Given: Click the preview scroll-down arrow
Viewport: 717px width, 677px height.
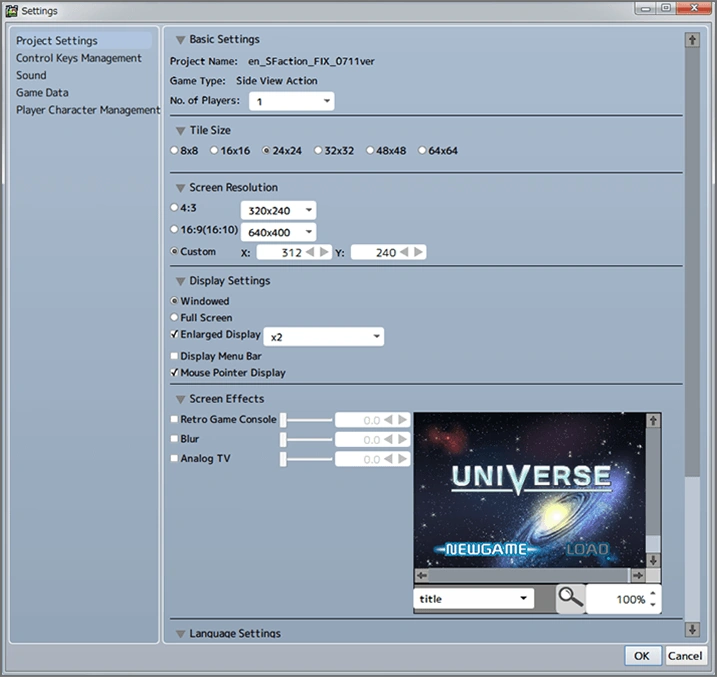Looking at the screenshot, I should pyautogui.click(x=653, y=560).
